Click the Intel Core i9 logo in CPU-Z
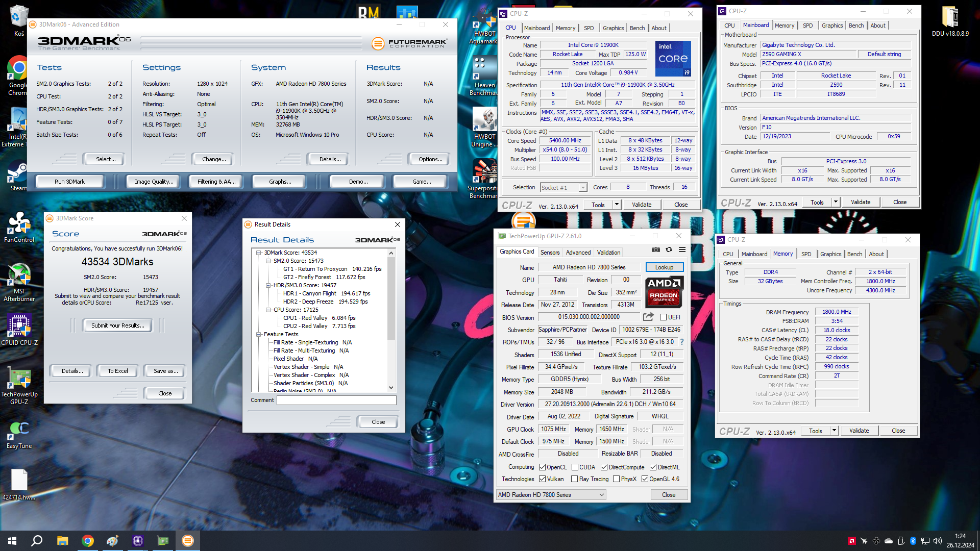This screenshot has height=551, width=980. [673, 59]
